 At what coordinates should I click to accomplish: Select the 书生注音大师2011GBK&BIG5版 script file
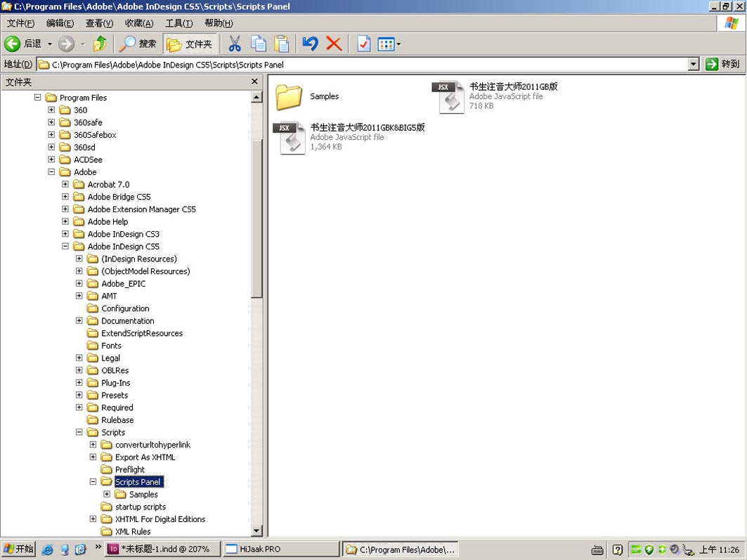click(292, 137)
